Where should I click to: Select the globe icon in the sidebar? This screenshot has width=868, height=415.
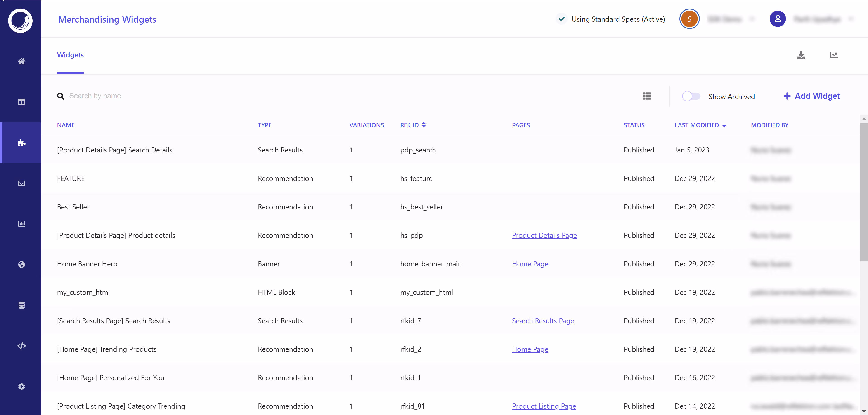click(x=21, y=265)
